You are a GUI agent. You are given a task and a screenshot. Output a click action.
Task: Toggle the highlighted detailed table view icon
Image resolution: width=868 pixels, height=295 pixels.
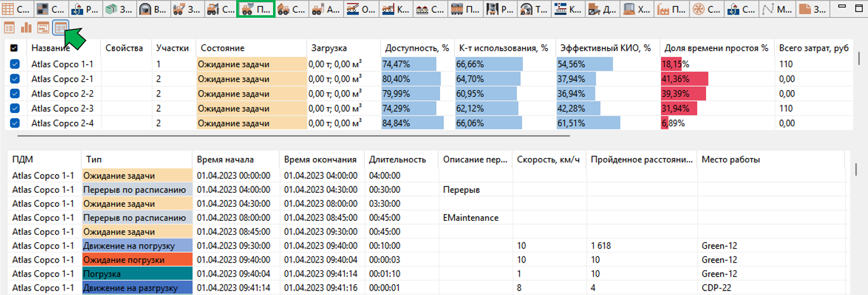(61, 27)
